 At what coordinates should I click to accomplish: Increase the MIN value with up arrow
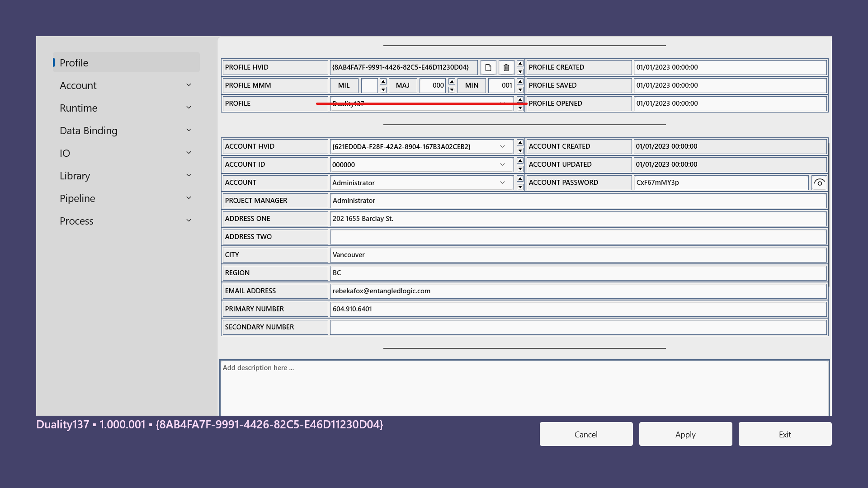520,81
